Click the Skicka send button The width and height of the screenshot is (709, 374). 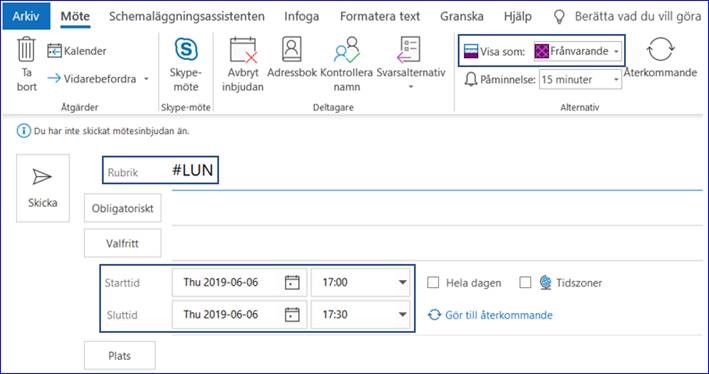tap(43, 188)
